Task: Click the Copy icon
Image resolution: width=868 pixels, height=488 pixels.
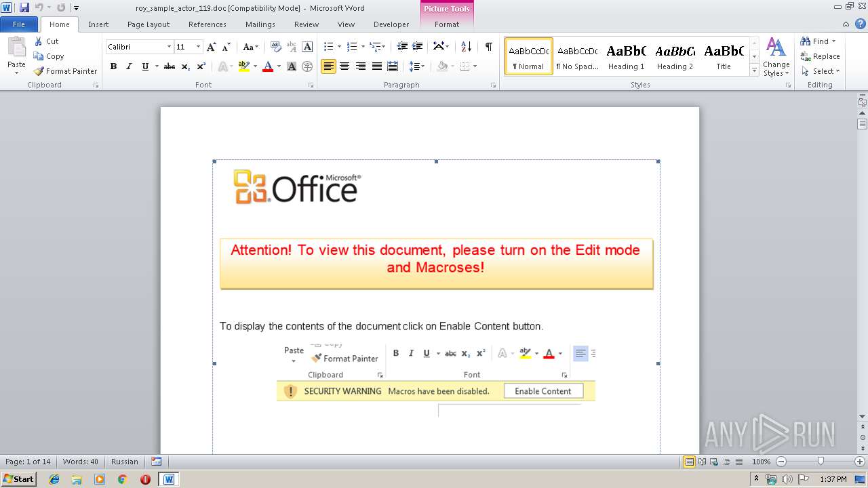Action: point(39,56)
